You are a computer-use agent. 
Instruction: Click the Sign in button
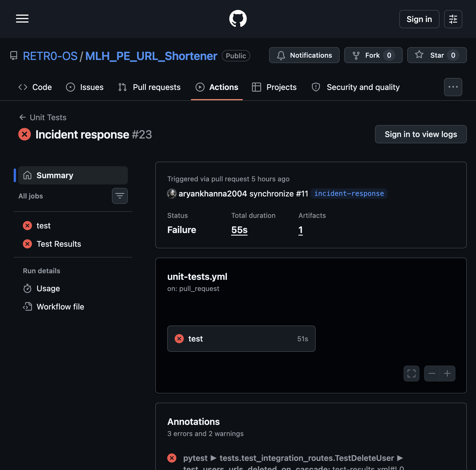pyautogui.click(x=419, y=19)
